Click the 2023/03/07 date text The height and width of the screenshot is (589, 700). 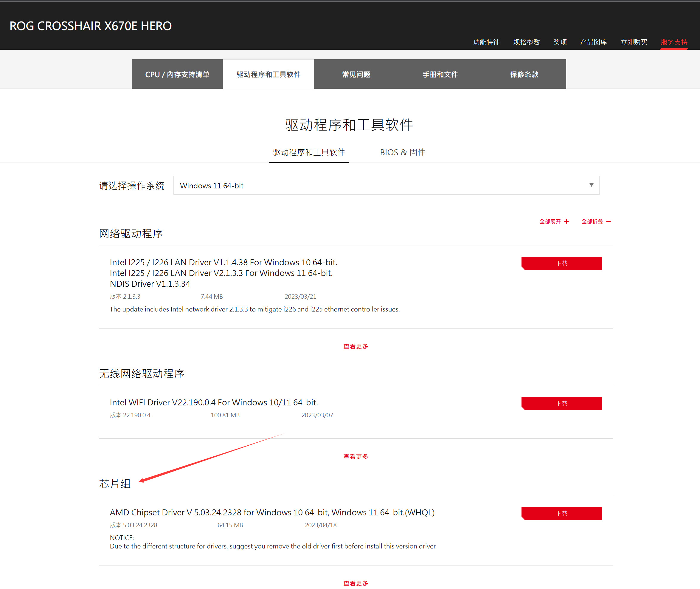(317, 415)
